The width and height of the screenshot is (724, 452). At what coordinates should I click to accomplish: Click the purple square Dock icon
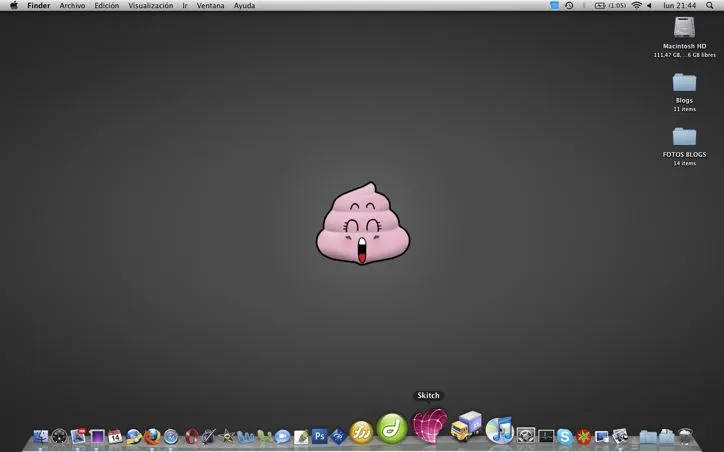pos(97,436)
